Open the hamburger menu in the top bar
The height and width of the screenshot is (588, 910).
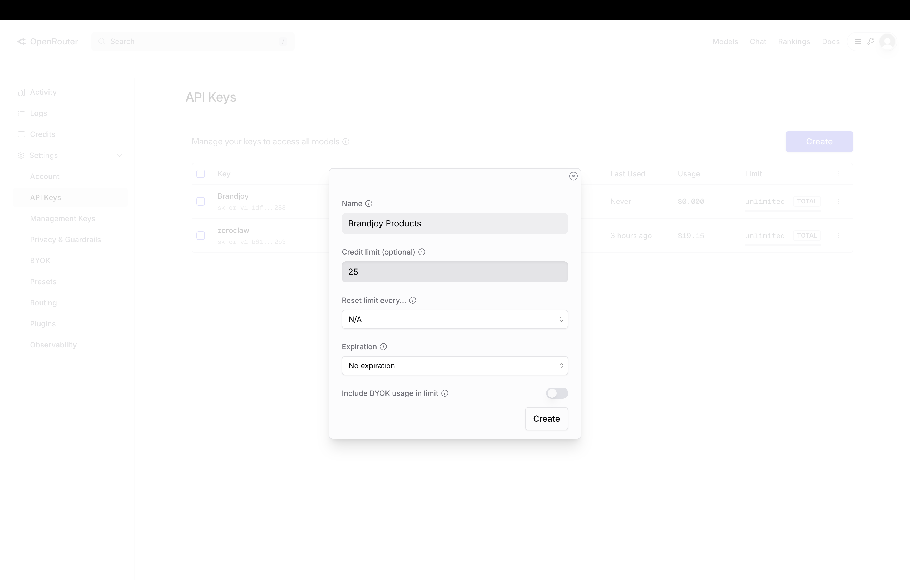(858, 41)
